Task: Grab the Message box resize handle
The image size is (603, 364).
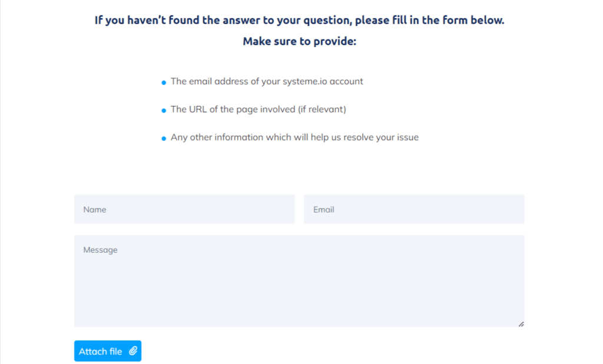Action: [521, 324]
